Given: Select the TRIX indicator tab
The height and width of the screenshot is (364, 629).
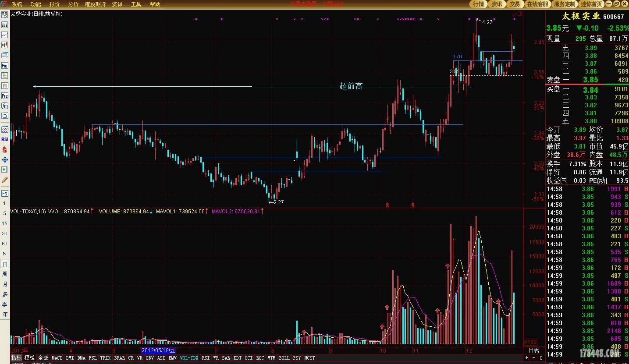Looking at the screenshot, I should tap(105, 358).
